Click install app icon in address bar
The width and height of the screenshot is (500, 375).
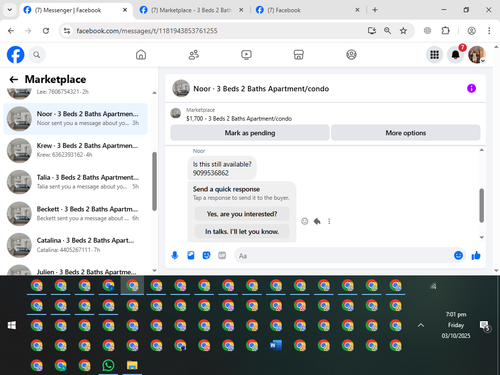[x=372, y=31]
